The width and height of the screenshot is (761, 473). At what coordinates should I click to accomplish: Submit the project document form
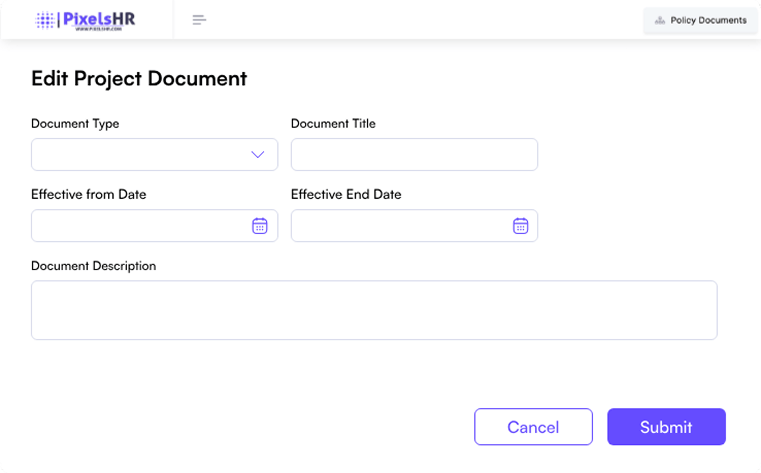(666, 427)
